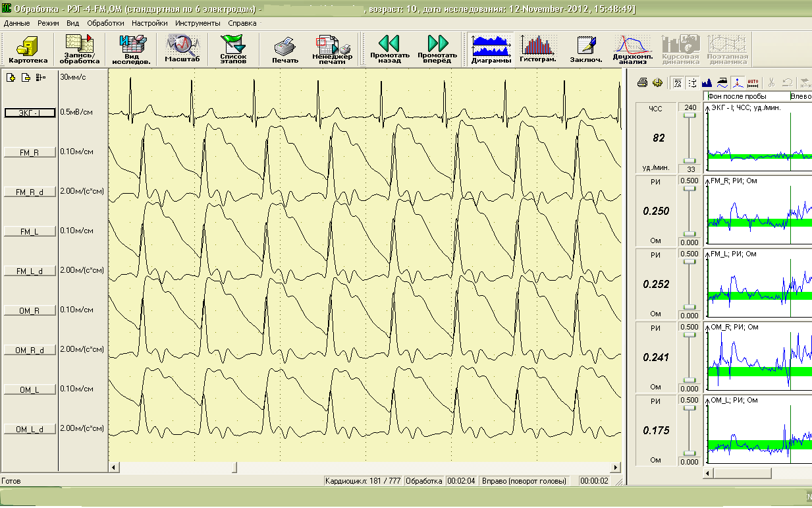Open the Инструменты menu

[198, 22]
